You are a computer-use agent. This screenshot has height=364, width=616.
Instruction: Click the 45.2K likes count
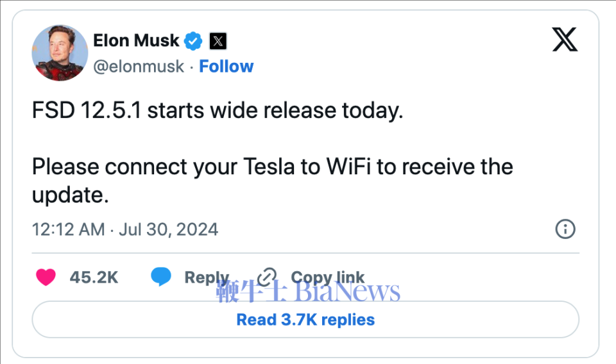(94, 277)
